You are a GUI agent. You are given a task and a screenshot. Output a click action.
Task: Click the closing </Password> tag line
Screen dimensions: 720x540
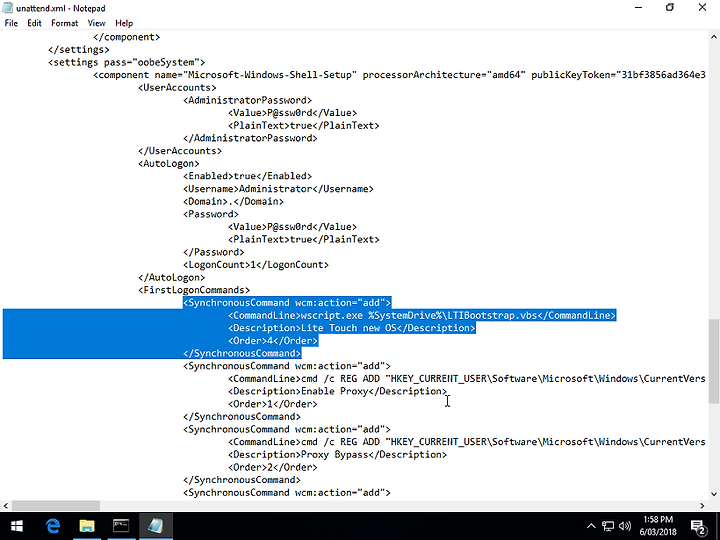214,252
